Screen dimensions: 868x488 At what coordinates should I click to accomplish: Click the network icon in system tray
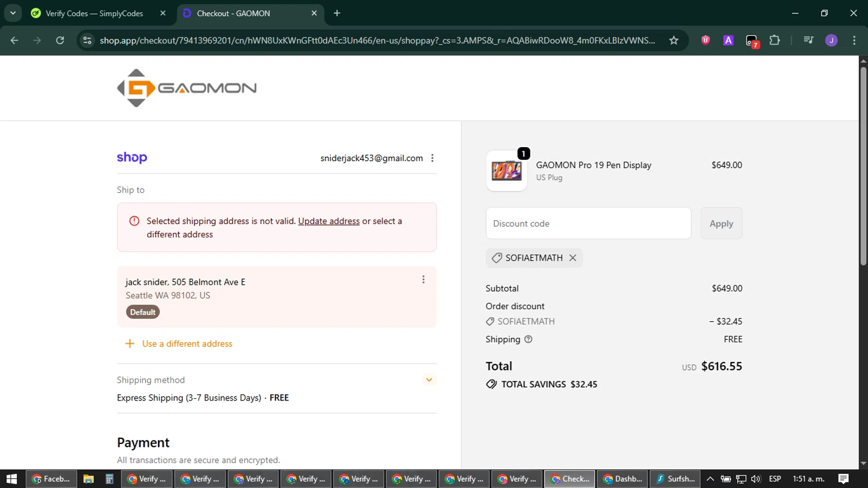[x=741, y=479]
